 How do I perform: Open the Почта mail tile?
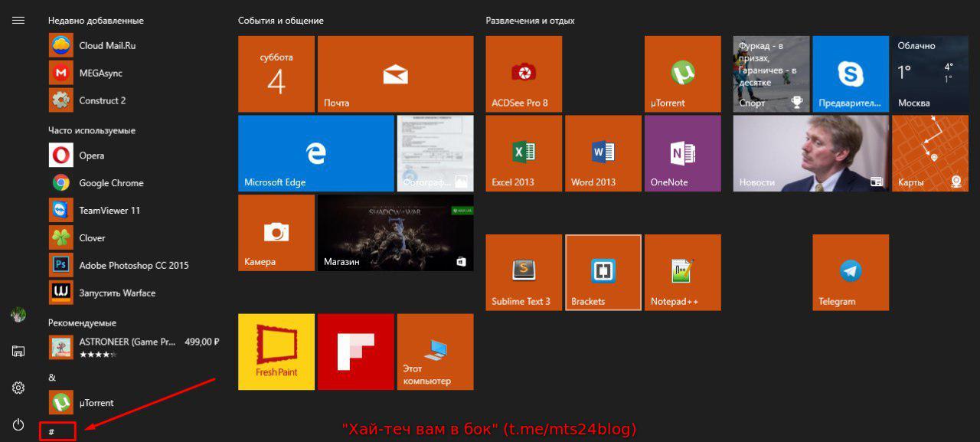pyautogui.click(x=395, y=74)
